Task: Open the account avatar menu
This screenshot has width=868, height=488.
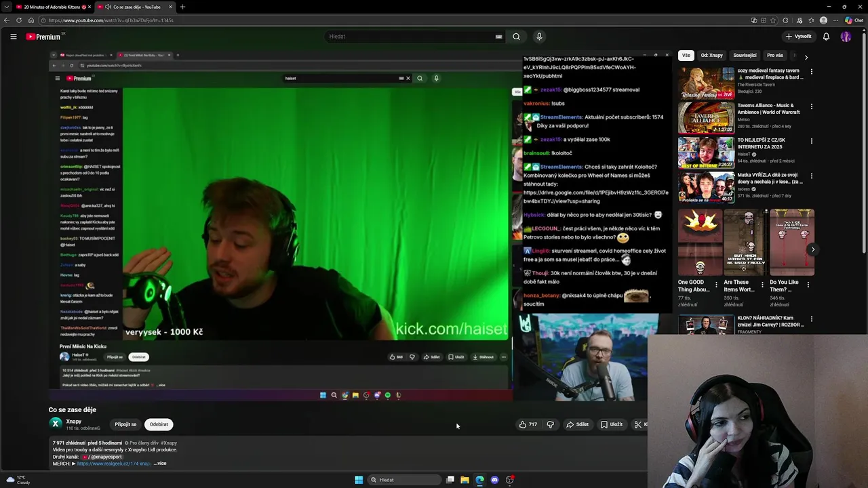Action: pos(846,37)
